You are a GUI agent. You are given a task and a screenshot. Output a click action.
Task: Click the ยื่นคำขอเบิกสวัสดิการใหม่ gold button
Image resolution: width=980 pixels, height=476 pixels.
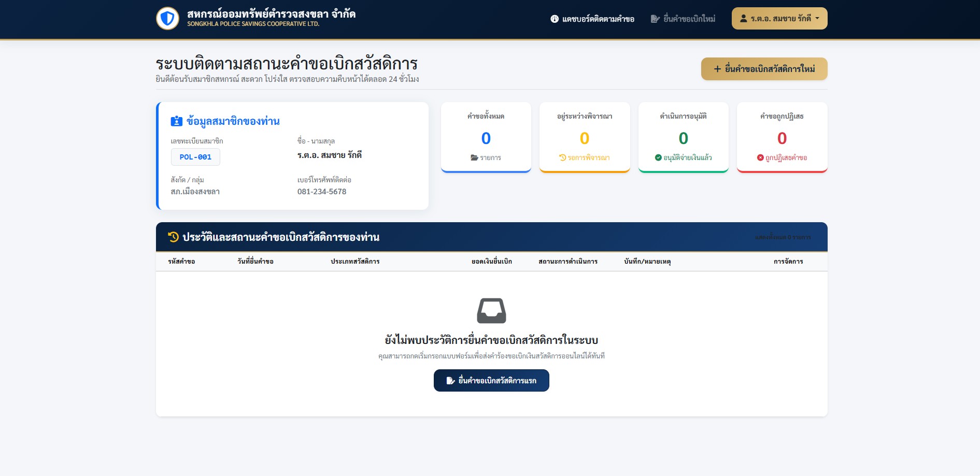(764, 69)
